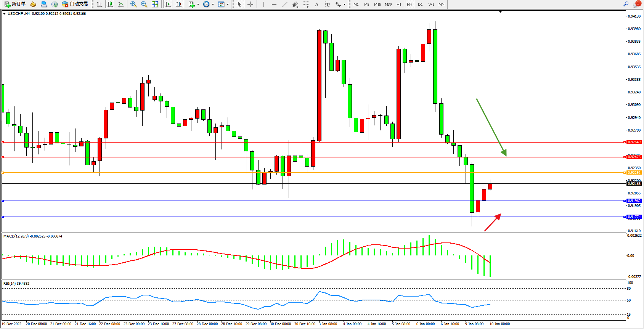644x329 pixels.
Task: Switch chart to bar chart mode
Action: pyautogui.click(x=100, y=4)
